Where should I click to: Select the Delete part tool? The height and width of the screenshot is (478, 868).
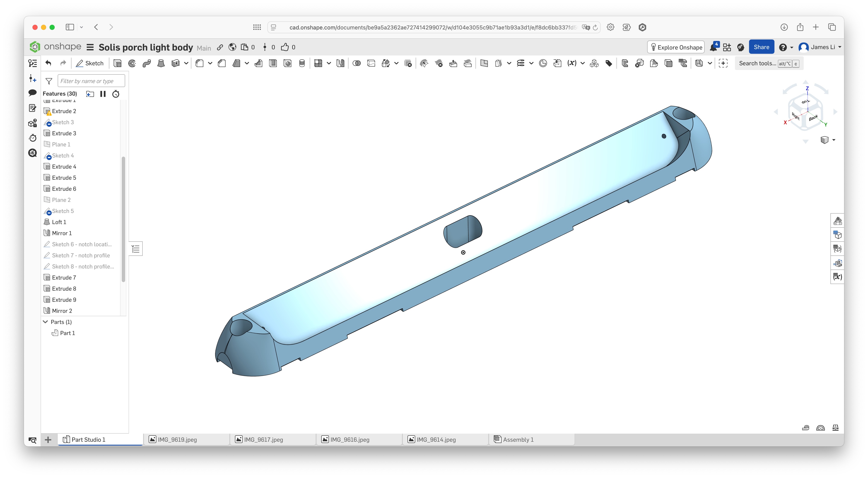pyautogui.click(x=408, y=63)
